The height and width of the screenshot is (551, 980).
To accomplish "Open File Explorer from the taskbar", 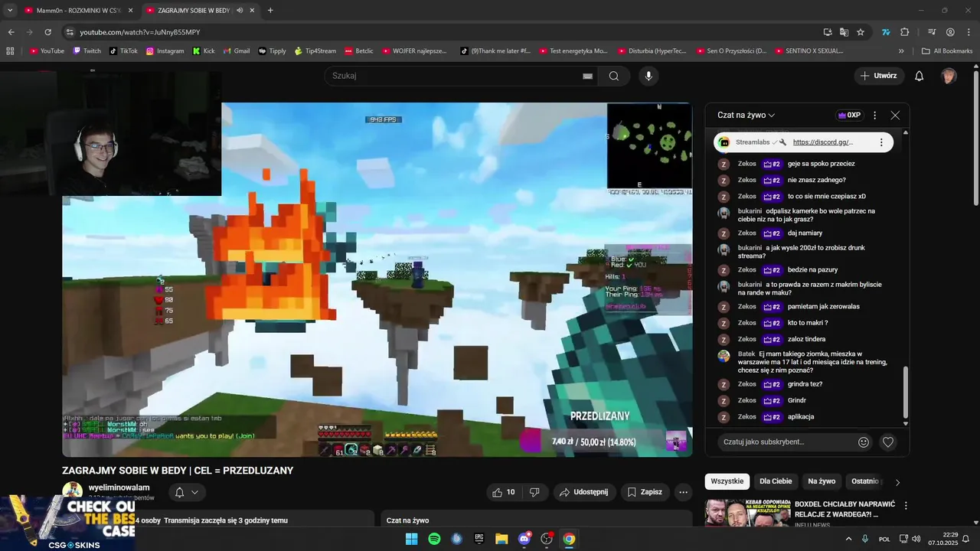I will click(x=501, y=539).
